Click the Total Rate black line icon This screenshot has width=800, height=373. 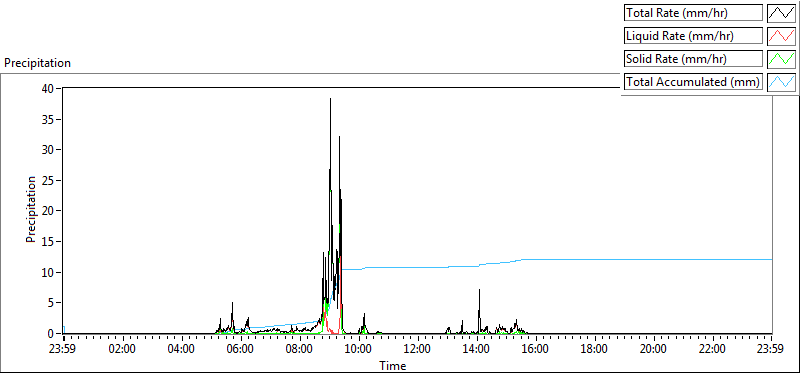[781, 13]
